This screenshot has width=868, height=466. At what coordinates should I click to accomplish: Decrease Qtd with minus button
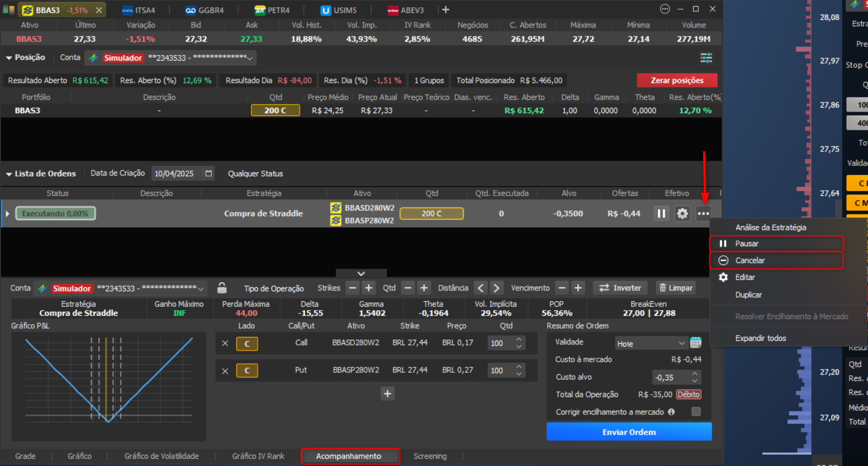pos(408,288)
